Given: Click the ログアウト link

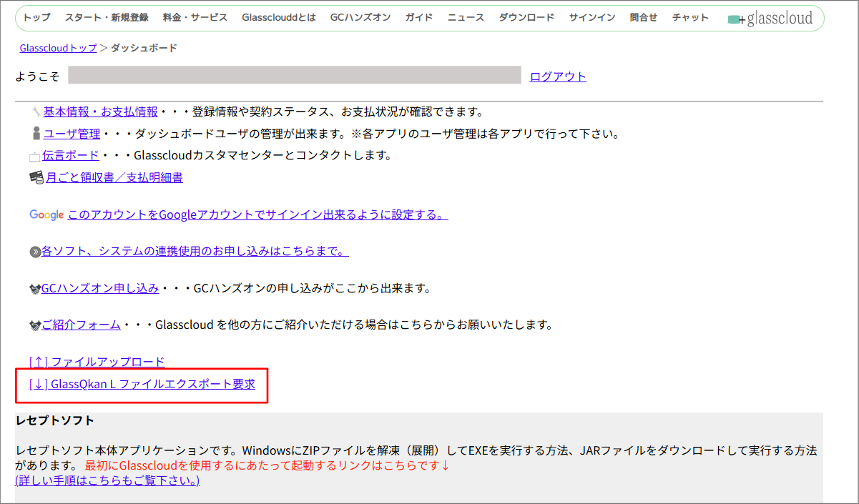Looking at the screenshot, I should 557,76.
